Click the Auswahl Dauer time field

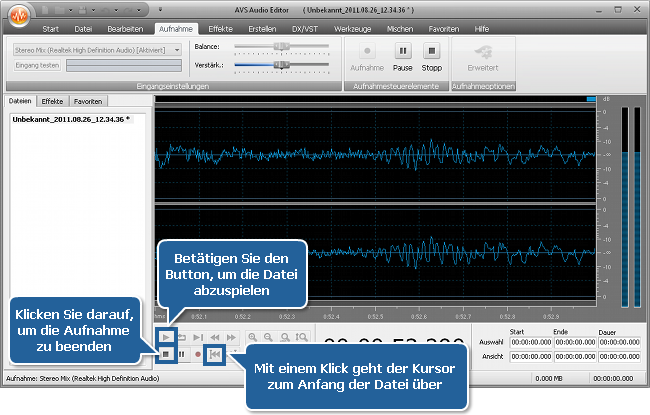pos(620,342)
